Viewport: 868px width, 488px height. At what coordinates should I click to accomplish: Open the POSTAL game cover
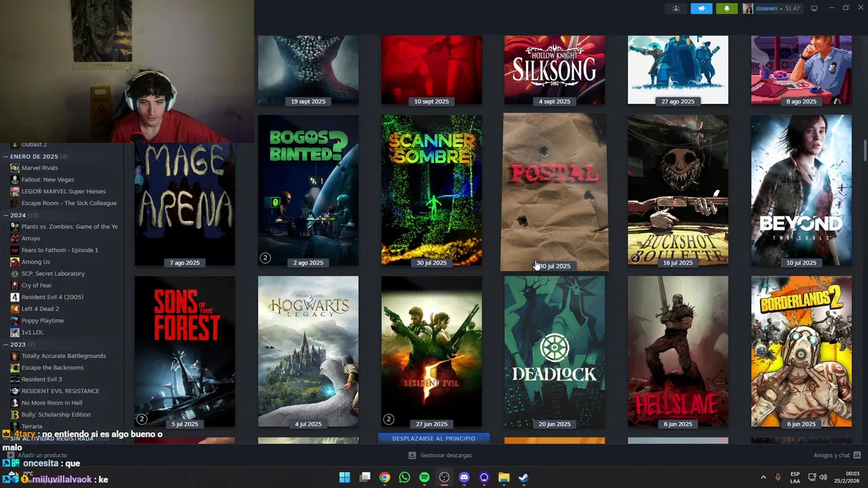click(x=555, y=192)
